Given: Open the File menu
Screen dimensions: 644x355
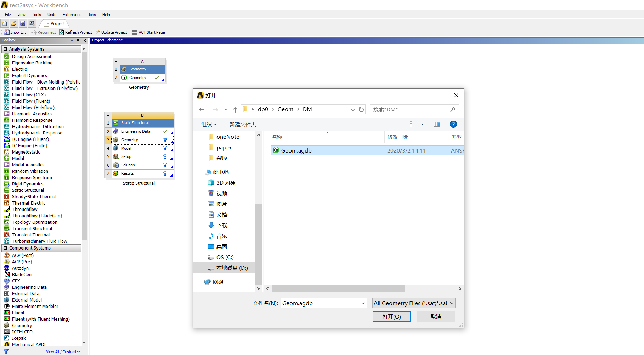Looking at the screenshot, I should click(x=8, y=15).
